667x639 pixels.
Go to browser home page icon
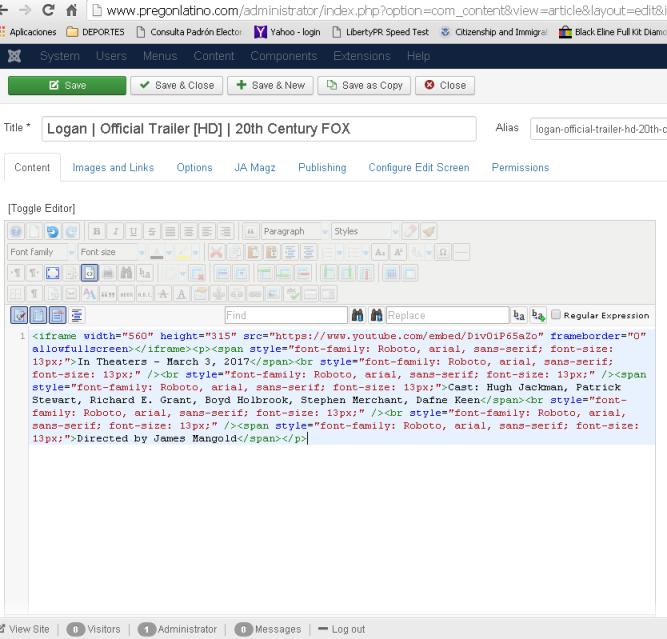tap(72, 11)
